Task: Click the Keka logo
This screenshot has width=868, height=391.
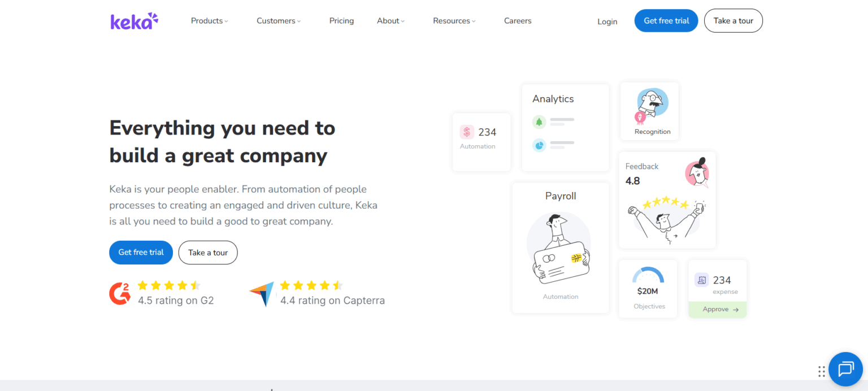Action: tap(134, 21)
